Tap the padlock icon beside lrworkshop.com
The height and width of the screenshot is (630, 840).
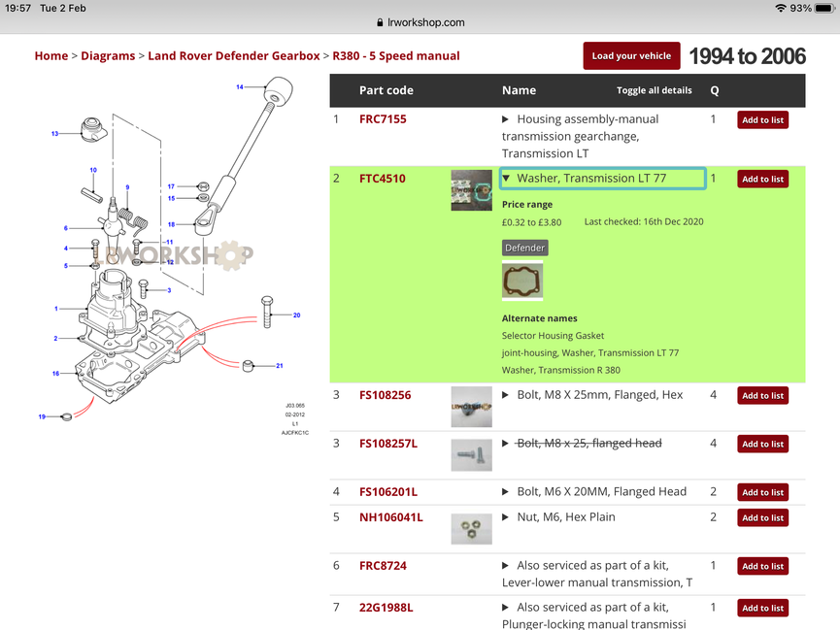(380, 22)
